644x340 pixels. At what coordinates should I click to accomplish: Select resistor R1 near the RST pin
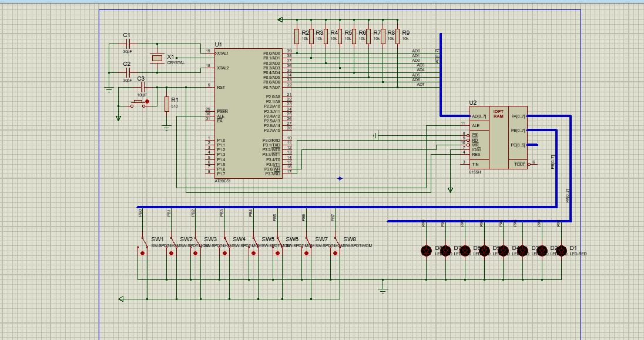click(x=167, y=102)
